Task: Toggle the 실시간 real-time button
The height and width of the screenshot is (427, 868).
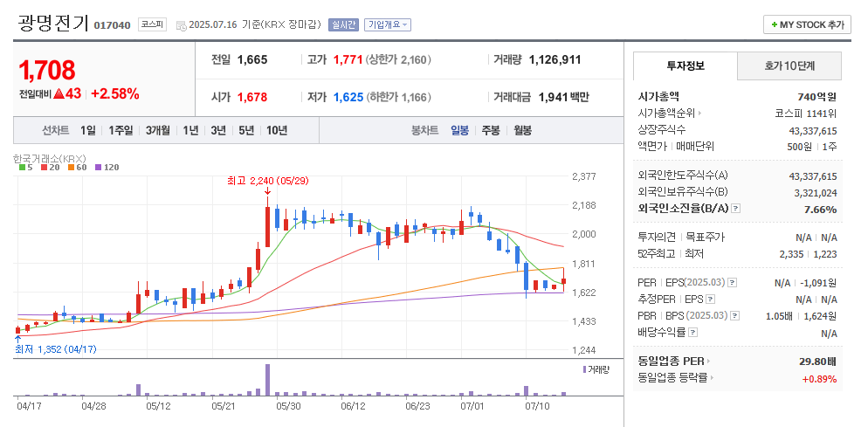Action: coord(344,25)
